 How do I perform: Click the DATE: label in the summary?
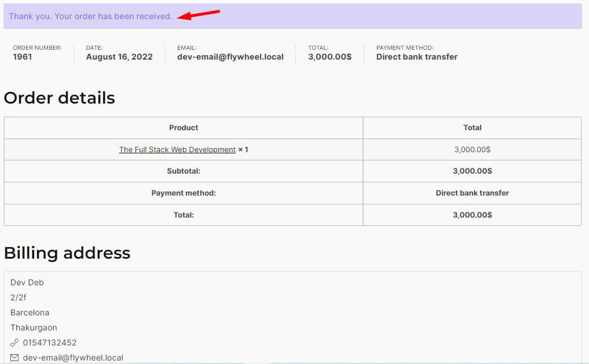tap(94, 47)
